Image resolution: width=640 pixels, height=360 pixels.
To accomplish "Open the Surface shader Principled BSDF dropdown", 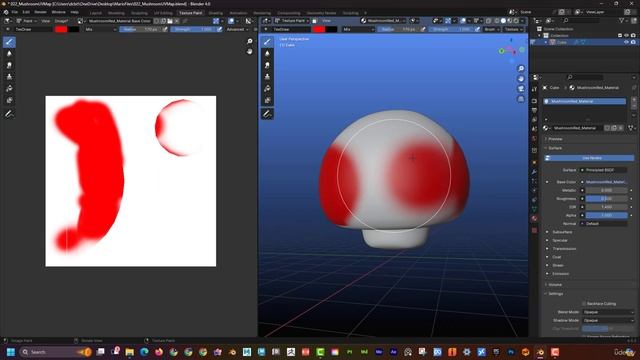I will click(604, 170).
